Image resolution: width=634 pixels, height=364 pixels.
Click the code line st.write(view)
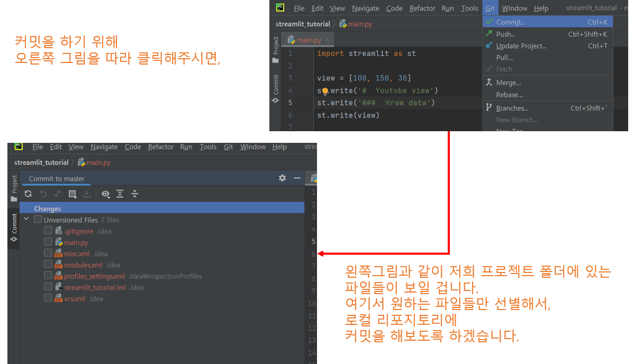(x=348, y=115)
